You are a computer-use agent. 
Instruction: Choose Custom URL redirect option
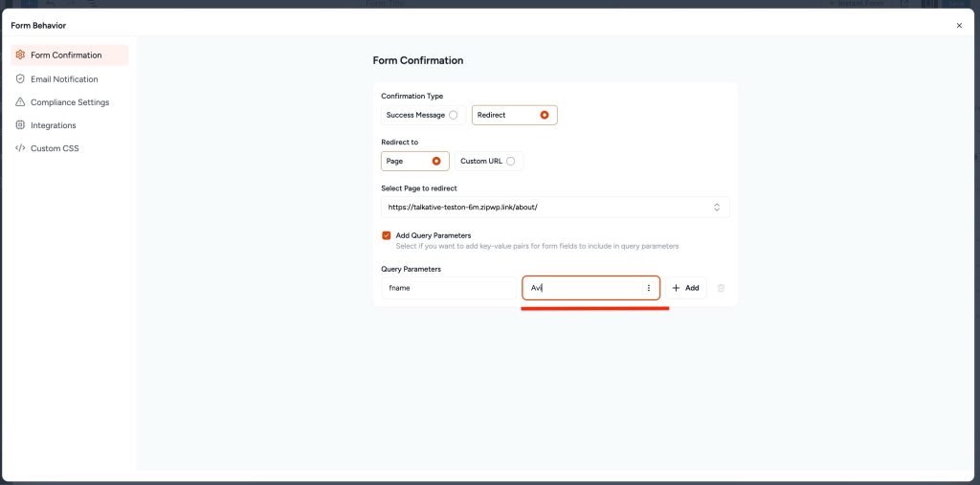(510, 161)
